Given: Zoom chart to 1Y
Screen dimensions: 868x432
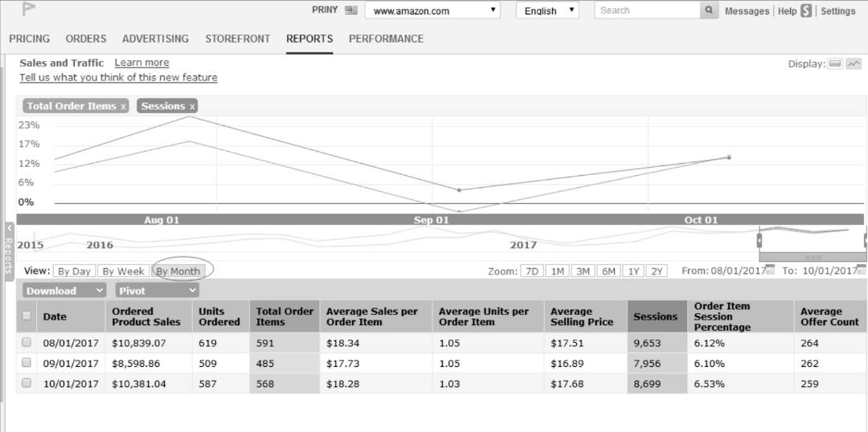Looking at the screenshot, I should 633,271.
